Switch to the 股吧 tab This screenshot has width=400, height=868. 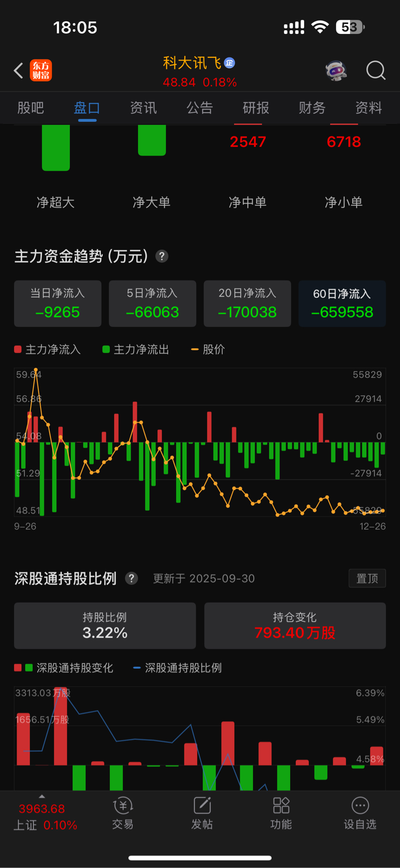tap(31, 108)
